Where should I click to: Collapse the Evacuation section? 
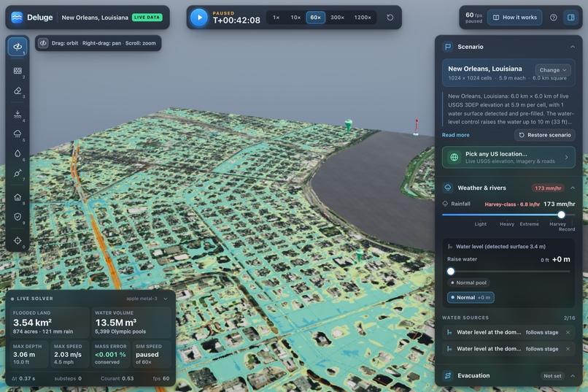pos(572,375)
